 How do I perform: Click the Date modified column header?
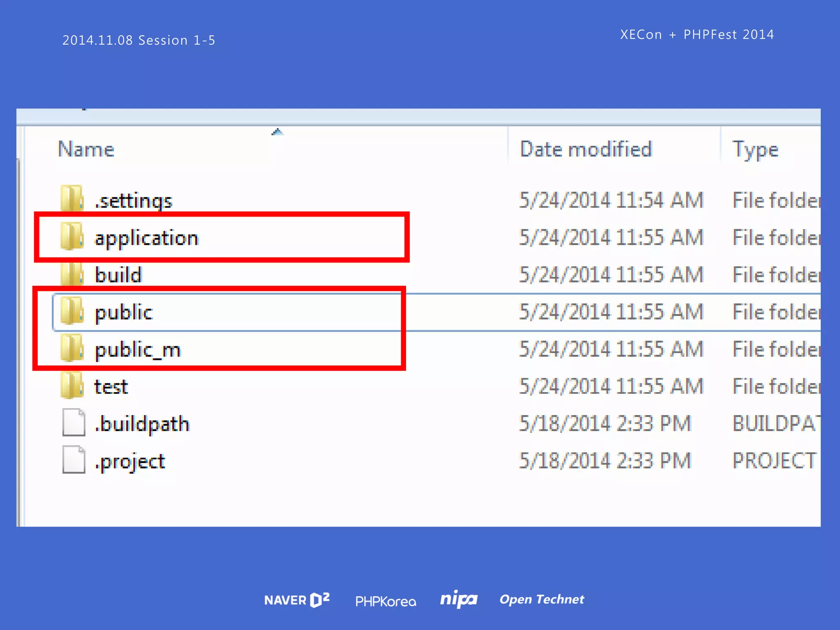coord(586,149)
